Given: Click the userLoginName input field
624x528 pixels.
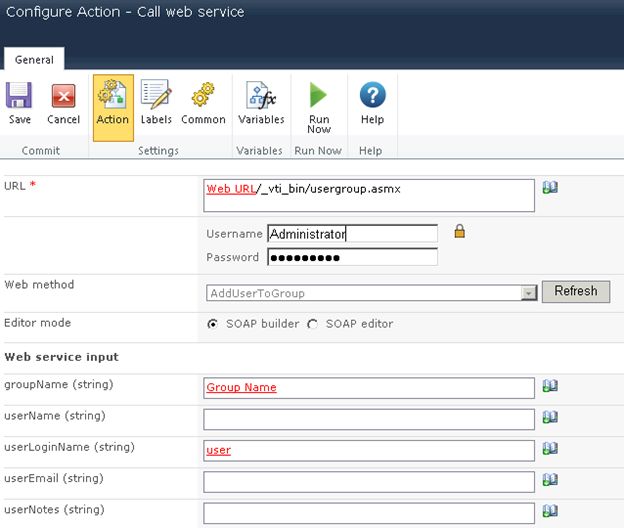Looking at the screenshot, I should pos(369,451).
